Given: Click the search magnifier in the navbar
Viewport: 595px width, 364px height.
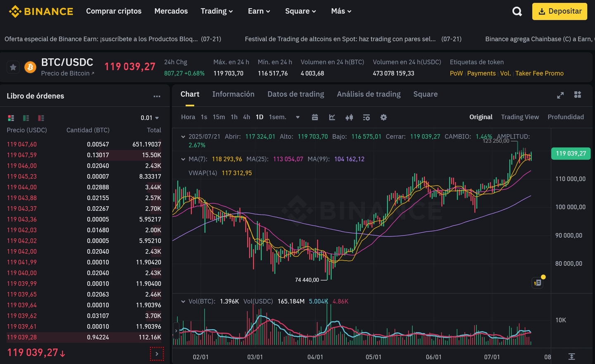Looking at the screenshot, I should (517, 11).
